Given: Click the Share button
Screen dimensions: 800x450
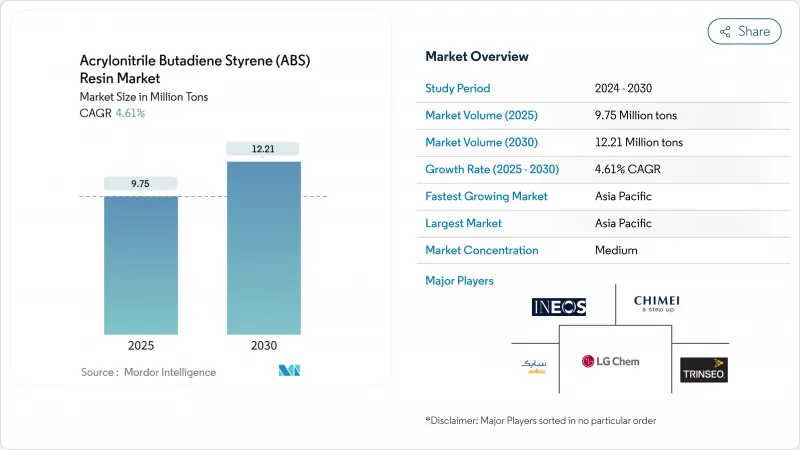Looking at the screenshot, I should [x=744, y=31].
